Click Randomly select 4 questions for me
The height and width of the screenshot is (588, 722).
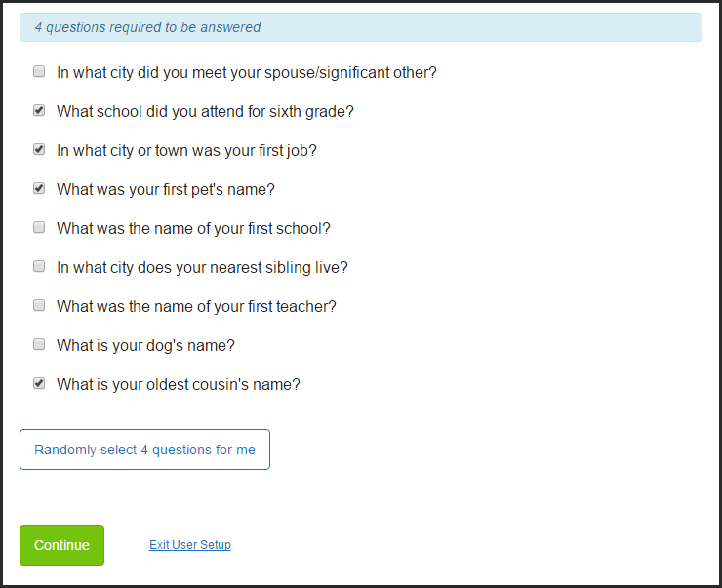(144, 450)
